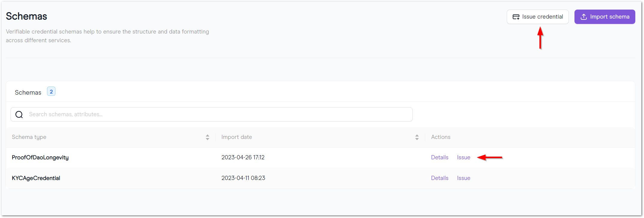
Task: Click the Schema type column header
Action: 29,137
